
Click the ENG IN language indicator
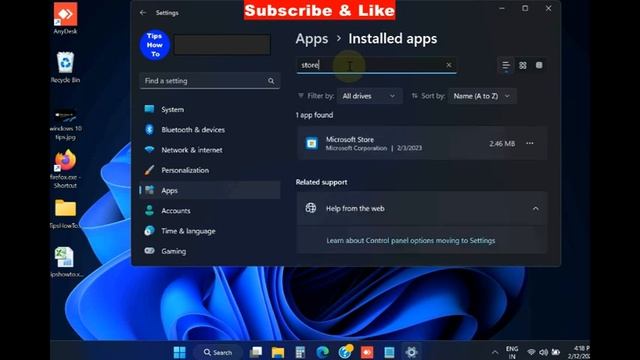[512, 352]
